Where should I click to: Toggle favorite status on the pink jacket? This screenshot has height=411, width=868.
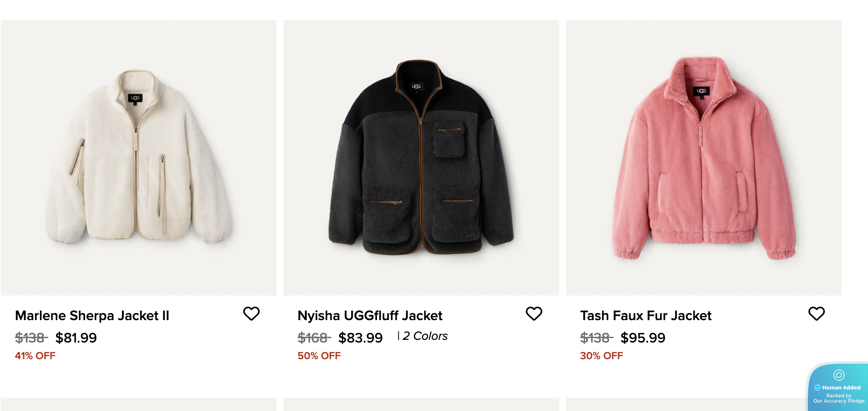click(x=816, y=314)
